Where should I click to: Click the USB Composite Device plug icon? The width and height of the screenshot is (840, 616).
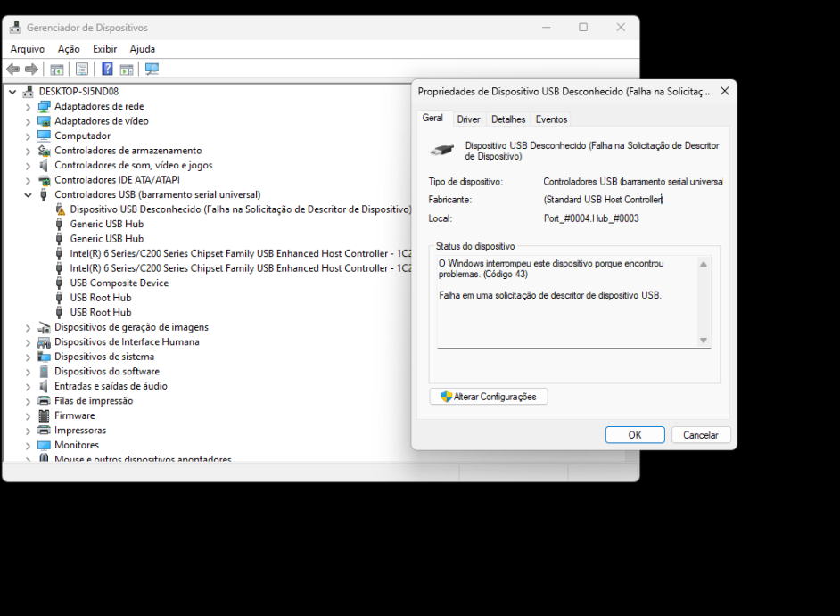(60, 283)
